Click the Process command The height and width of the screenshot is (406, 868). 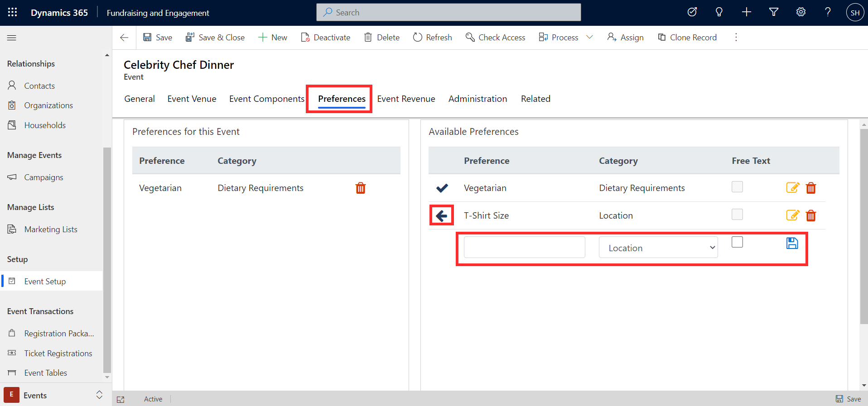point(559,38)
